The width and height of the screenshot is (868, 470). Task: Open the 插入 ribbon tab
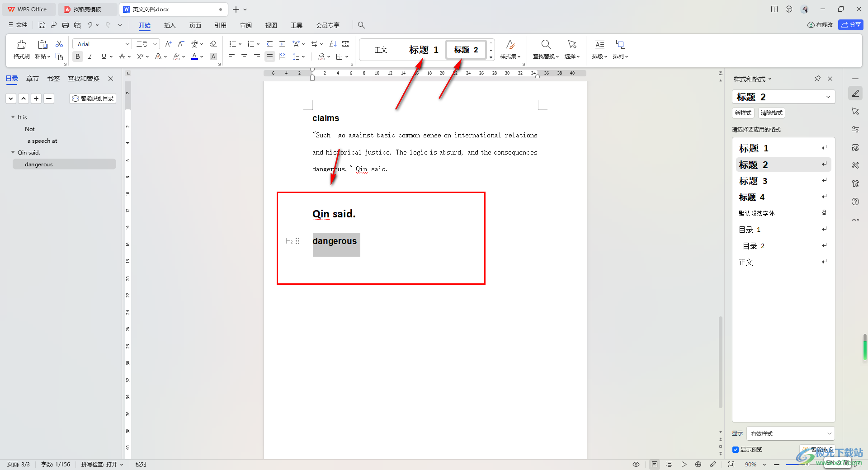[170, 25]
